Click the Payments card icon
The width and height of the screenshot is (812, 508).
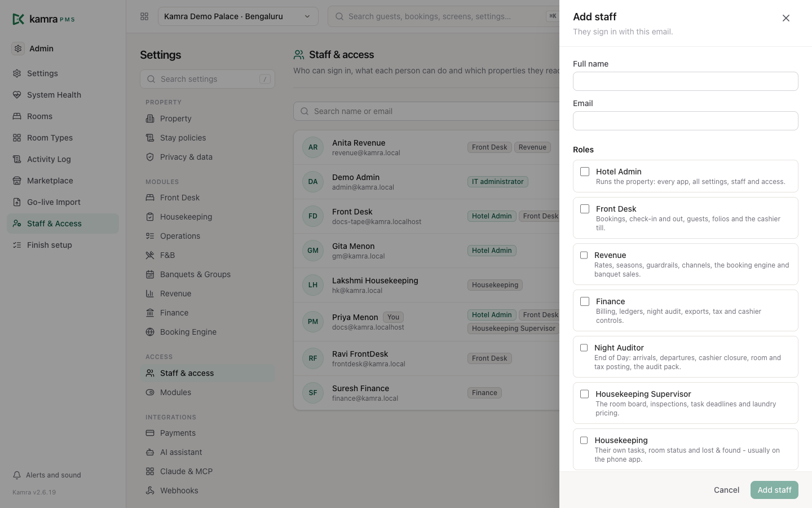click(x=150, y=433)
